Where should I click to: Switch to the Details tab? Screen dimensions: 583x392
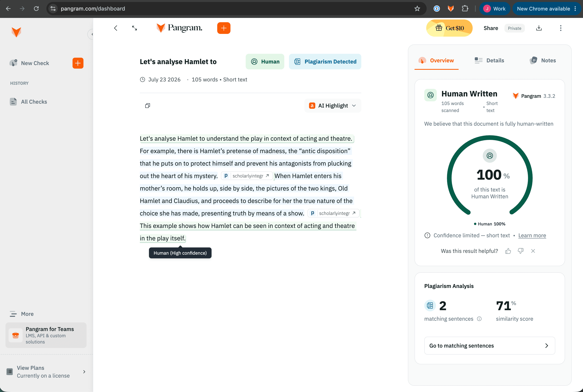[x=489, y=61]
